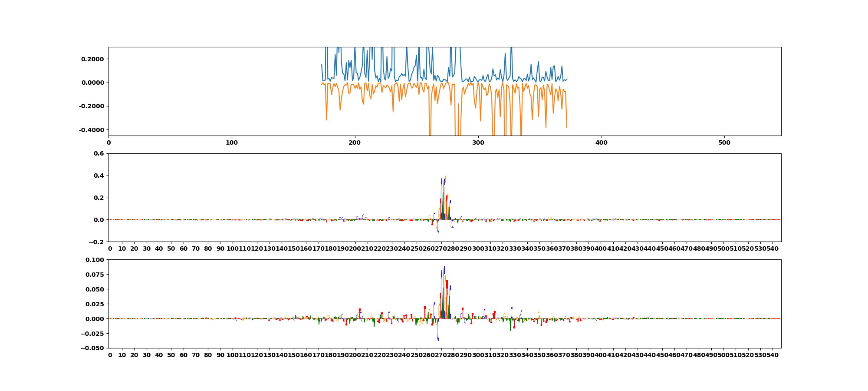Click the 400 x-axis tick label in top plot
The image size is (868, 391).
601,142
